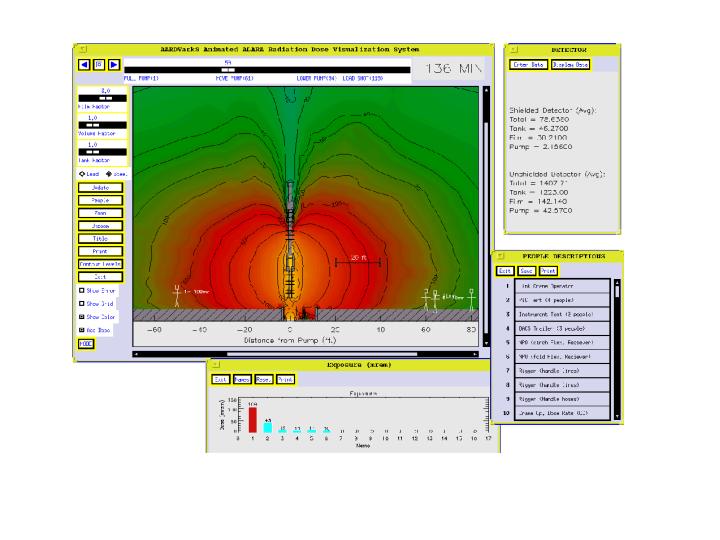720x540 pixels.
Task: Click Display Dose button in Detector window
Action: click(570, 65)
